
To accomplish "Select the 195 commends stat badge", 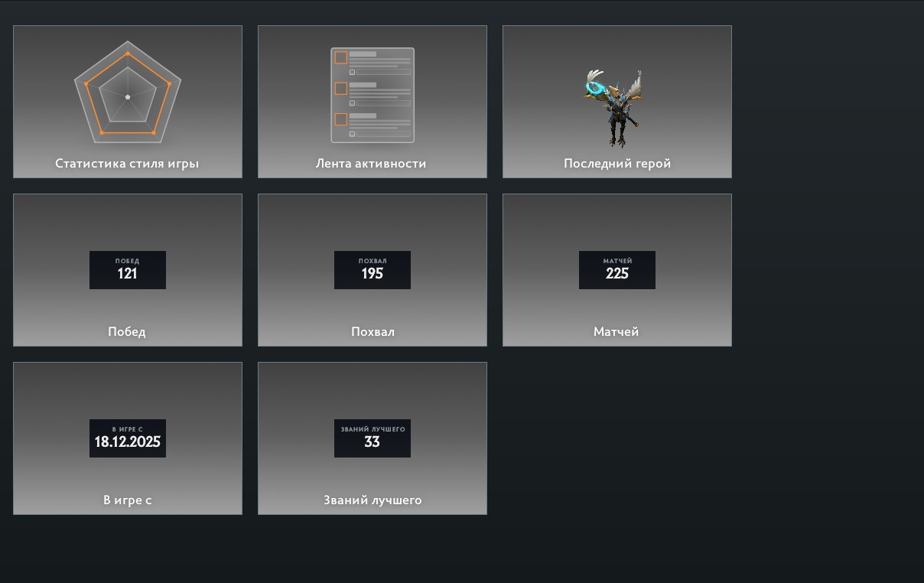I will coord(373,270).
